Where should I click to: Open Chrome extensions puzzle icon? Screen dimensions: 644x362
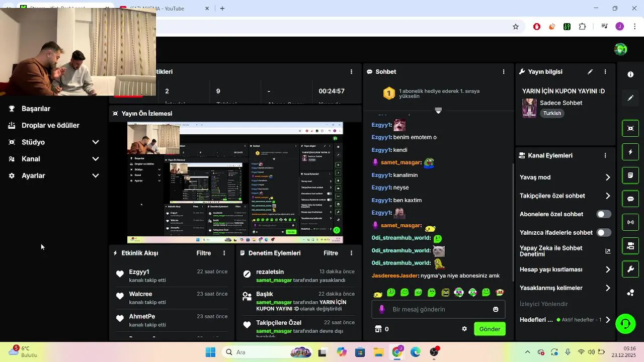[583, 27]
